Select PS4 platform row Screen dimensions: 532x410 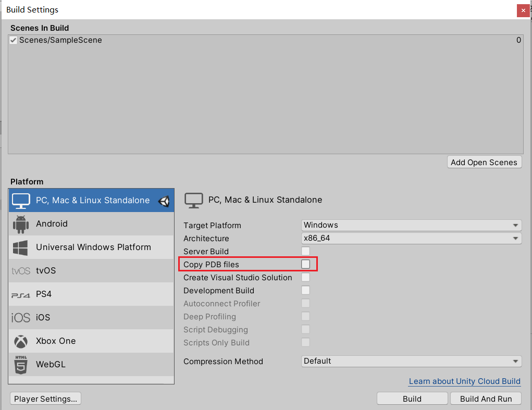pos(91,294)
